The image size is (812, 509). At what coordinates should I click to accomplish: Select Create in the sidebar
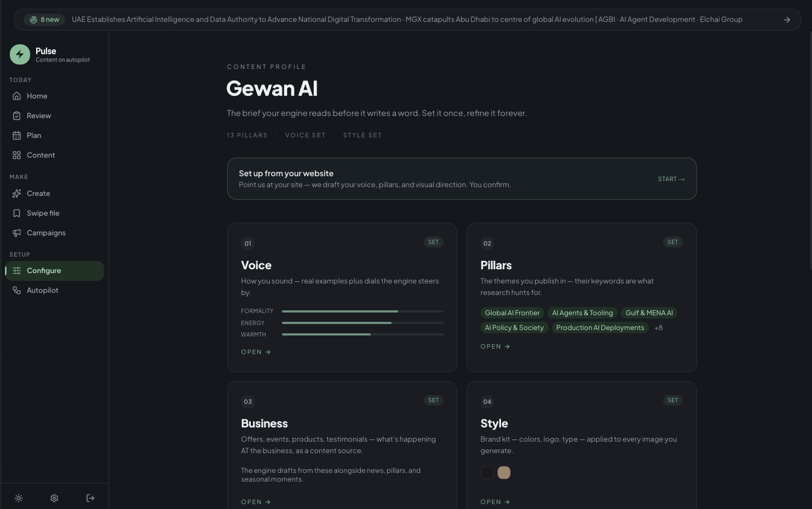pos(54,193)
